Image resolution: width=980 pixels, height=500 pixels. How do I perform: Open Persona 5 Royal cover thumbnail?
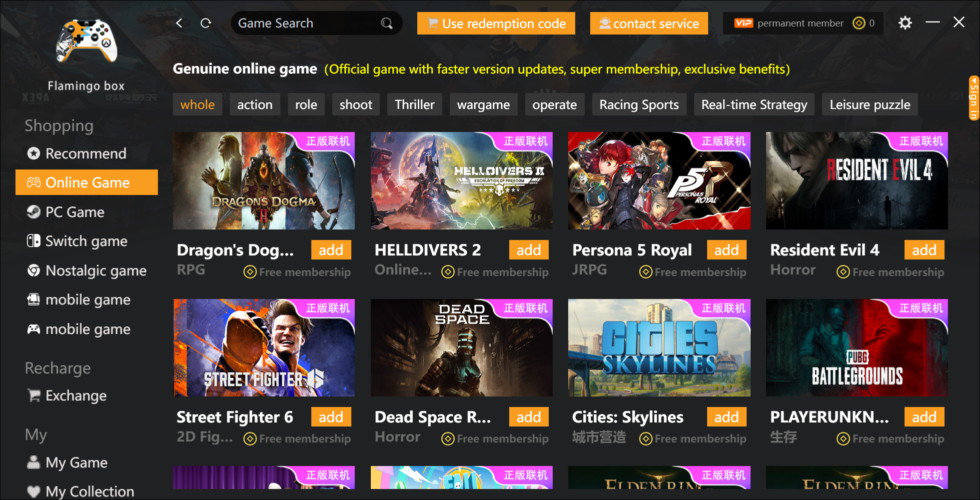coord(659,180)
